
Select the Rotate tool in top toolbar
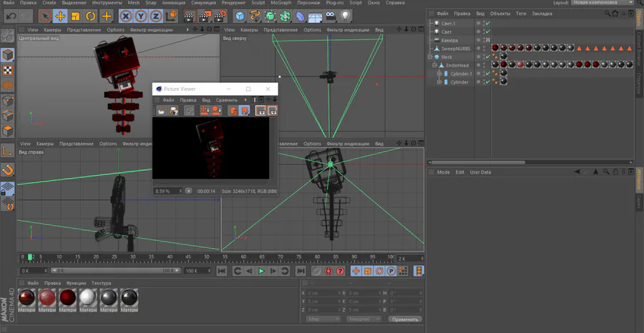click(x=91, y=16)
